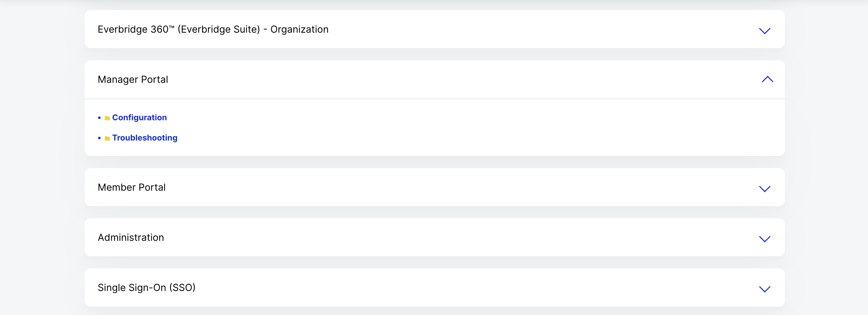Screen dimensions: 868x315
Task: Click the bullet dot before Configuration
Action: click(99, 117)
